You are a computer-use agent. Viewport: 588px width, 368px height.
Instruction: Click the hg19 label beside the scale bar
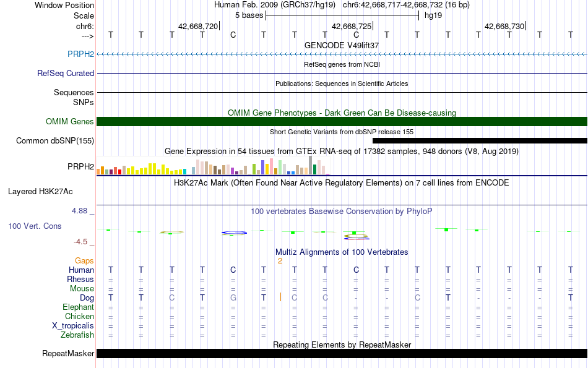tap(433, 15)
